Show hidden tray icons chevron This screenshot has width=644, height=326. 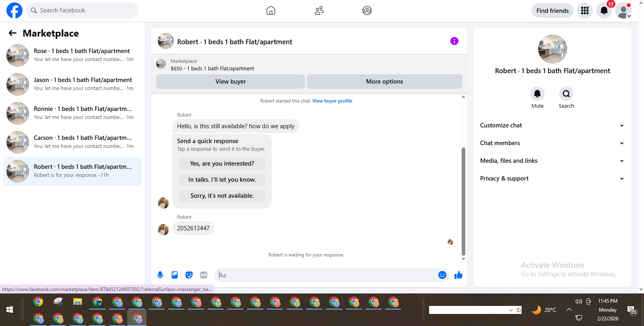pos(569,310)
